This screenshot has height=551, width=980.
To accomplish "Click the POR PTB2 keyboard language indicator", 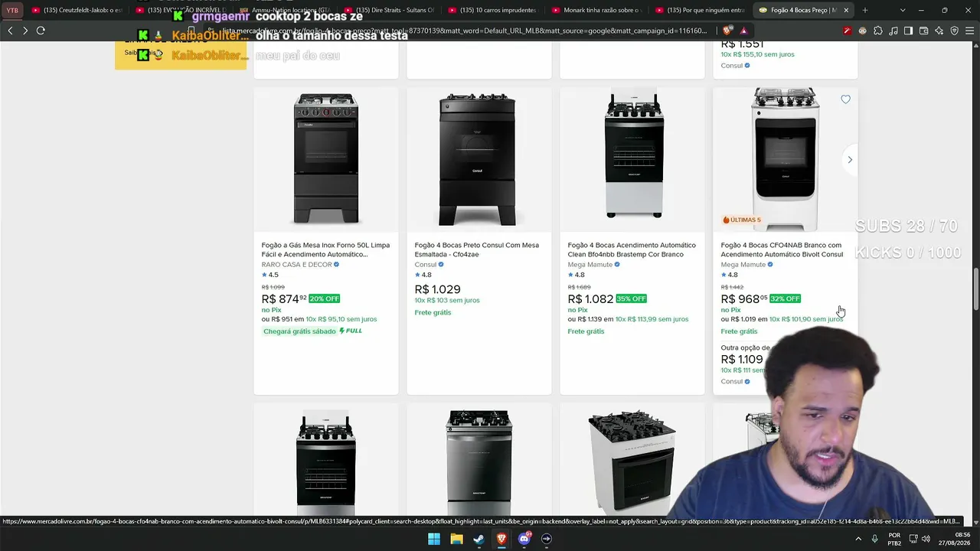I will pyautogui.click(x=894, y=539).
